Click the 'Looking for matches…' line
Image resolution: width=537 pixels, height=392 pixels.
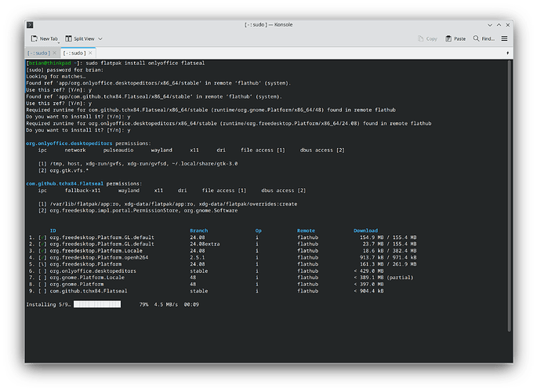56,76
